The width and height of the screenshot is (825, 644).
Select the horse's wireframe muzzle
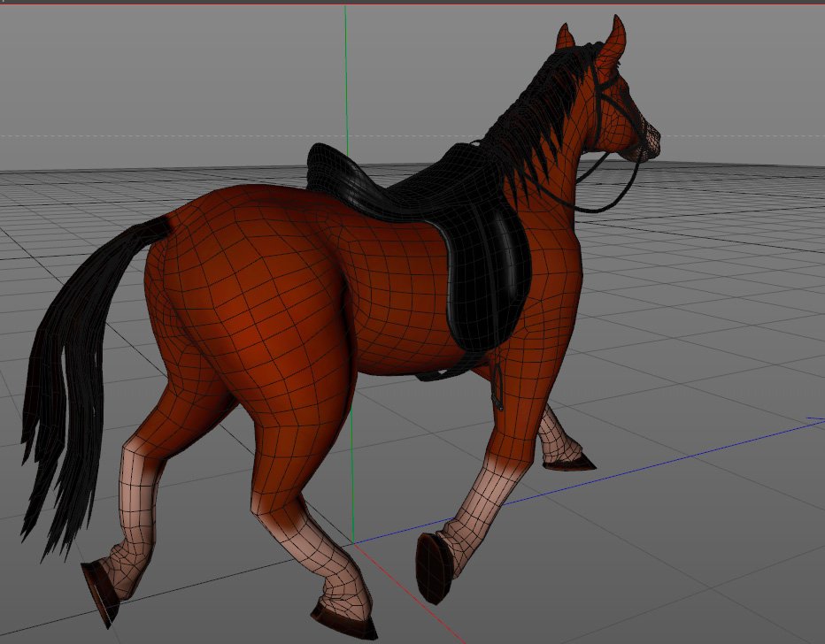point(648,143)
